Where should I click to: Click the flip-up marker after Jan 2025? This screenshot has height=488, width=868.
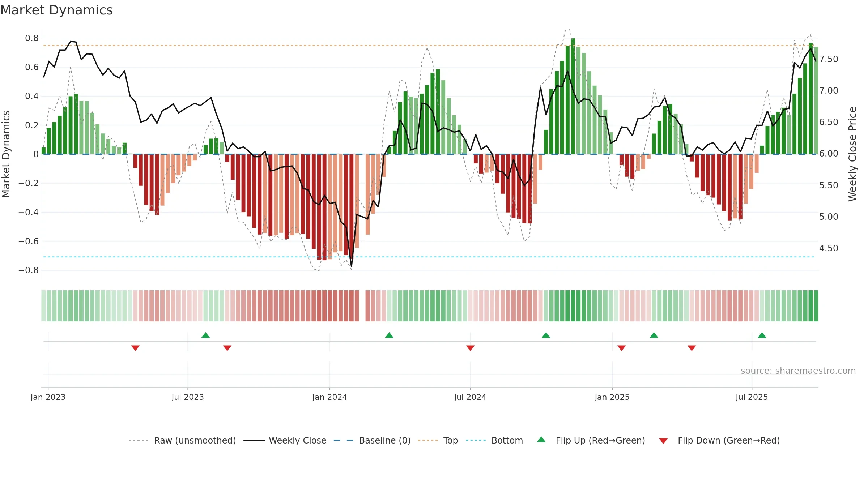click(x=654, y=335)
